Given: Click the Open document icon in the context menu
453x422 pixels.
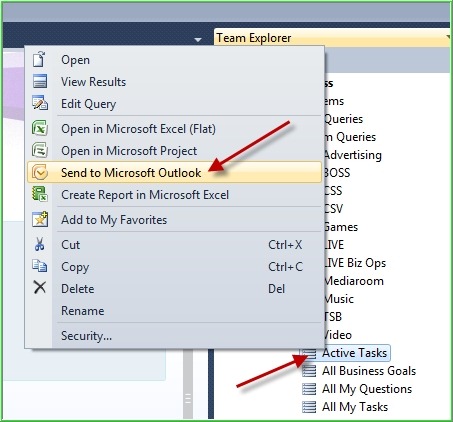Looking at the screenshot, I should point(39,59).
